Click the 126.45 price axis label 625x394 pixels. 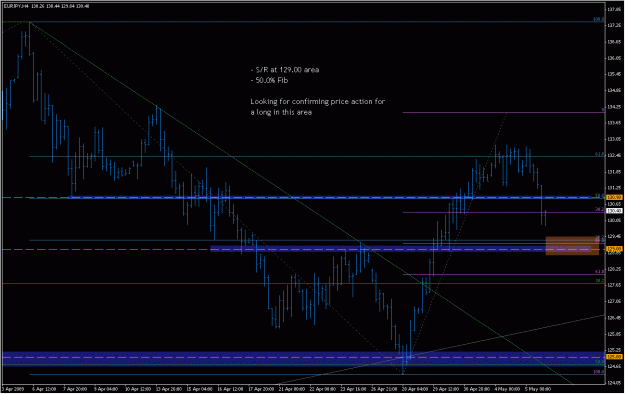coord(614,318)
